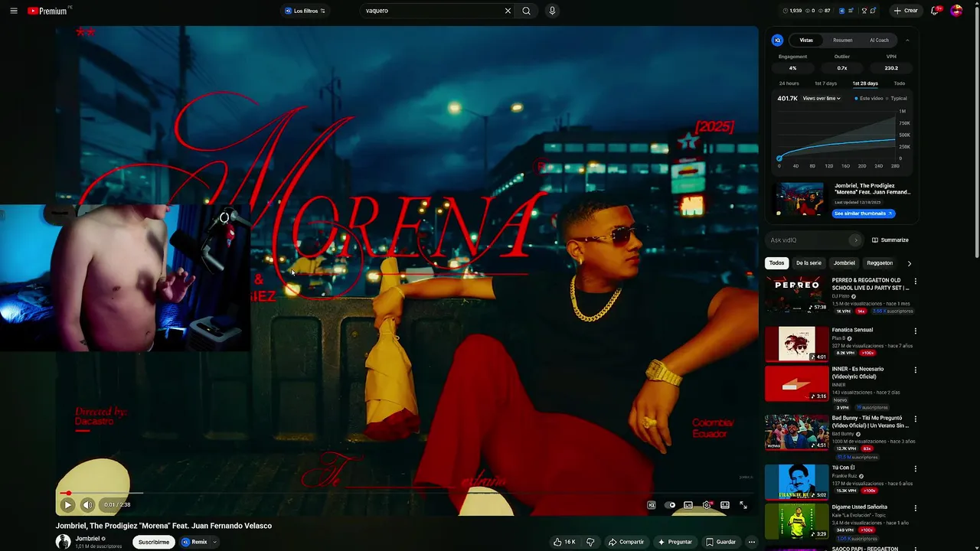Open options for INNER - Es Necesario video
The width and height of the screenshot is (980, 551).
pos(915,370)
